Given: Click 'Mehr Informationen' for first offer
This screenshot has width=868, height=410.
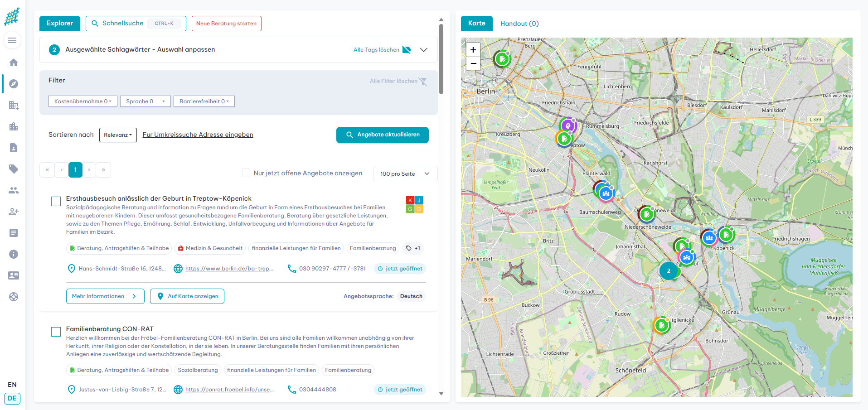Looking at the screenshot, I should click(x=105, y=296).
